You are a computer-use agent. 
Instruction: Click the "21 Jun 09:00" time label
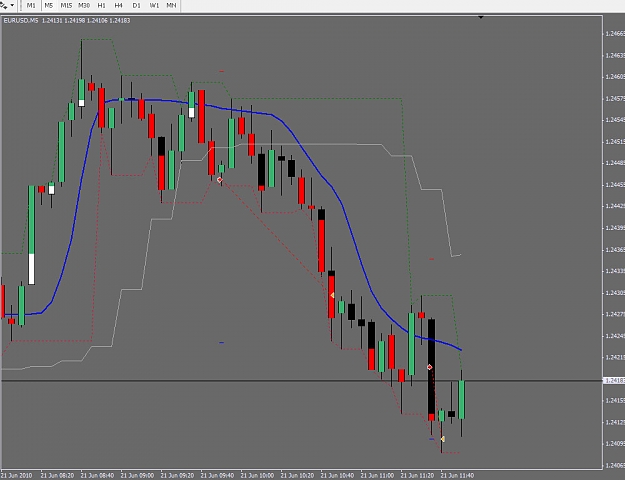[138, 476]
